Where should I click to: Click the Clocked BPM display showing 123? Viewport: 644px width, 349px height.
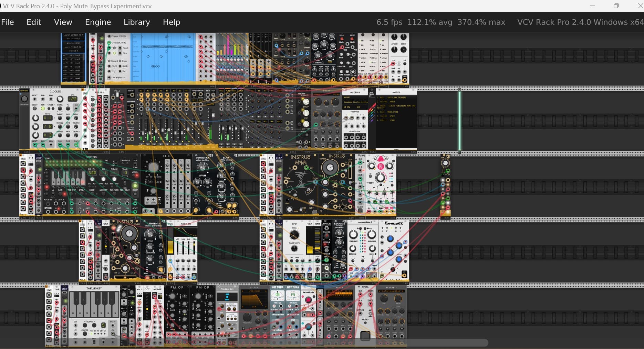coord(73,99)
